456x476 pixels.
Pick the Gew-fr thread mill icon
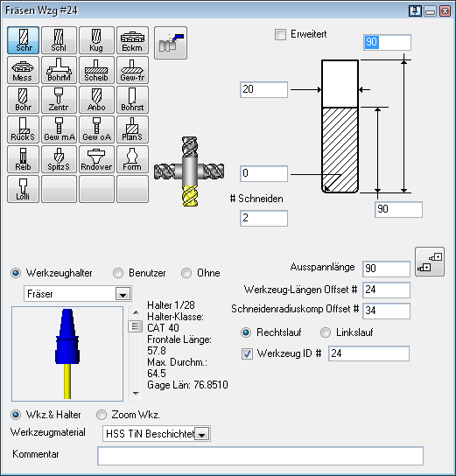(133, 70)
